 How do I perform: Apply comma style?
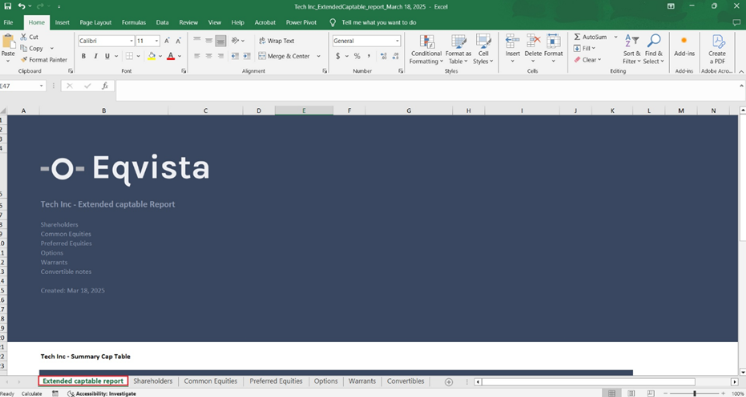coord(369,56)
